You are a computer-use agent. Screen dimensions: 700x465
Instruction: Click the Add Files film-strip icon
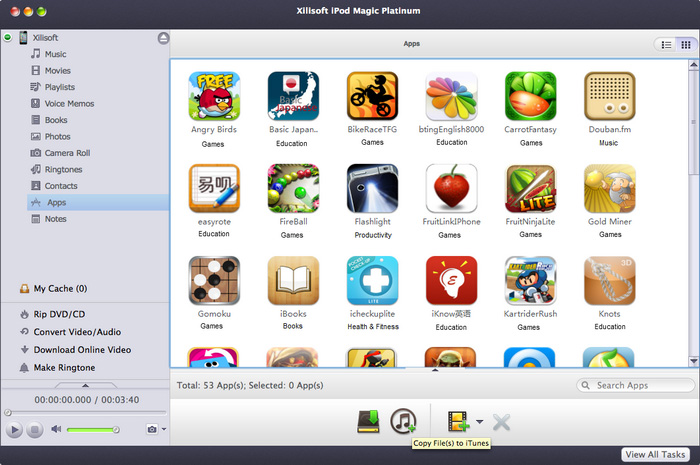[x=459, y=422]
